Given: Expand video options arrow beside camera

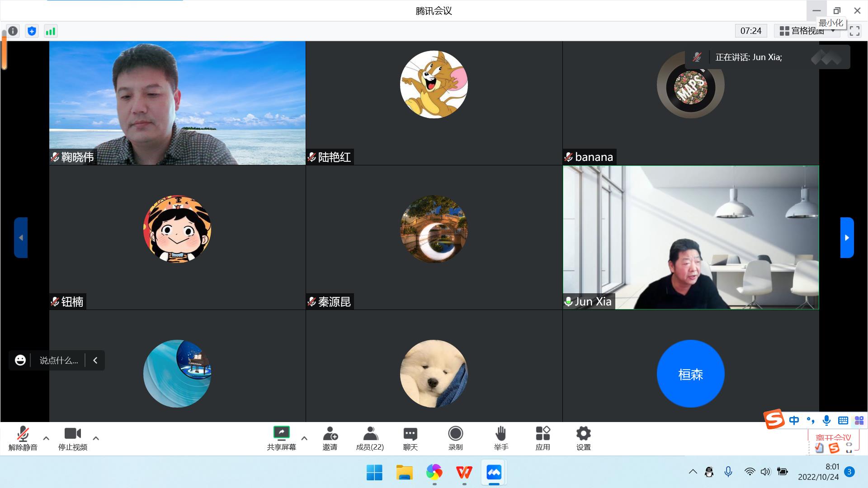Looking at the screenshot, I should [x=96, y=438].
